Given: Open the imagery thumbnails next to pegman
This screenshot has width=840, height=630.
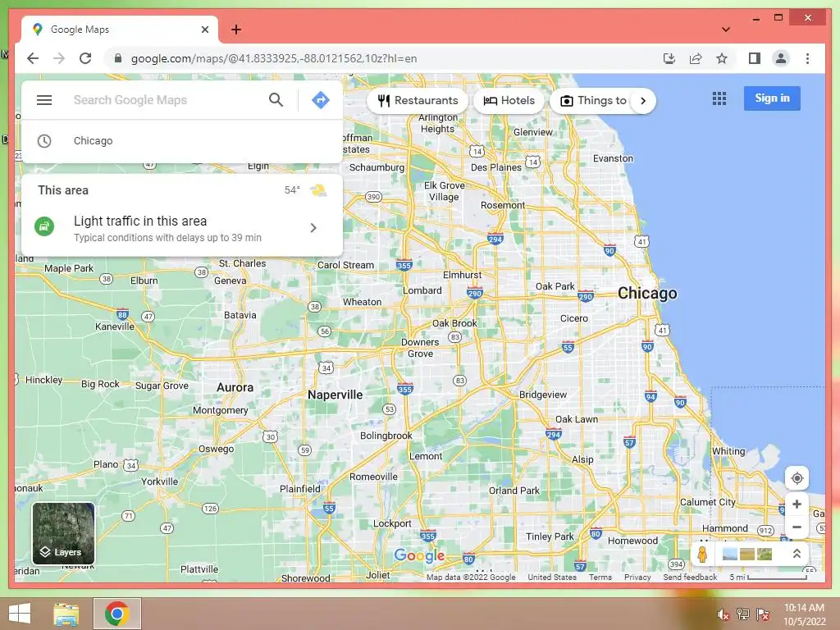Looking at the screenshot, I should [746, 554].
